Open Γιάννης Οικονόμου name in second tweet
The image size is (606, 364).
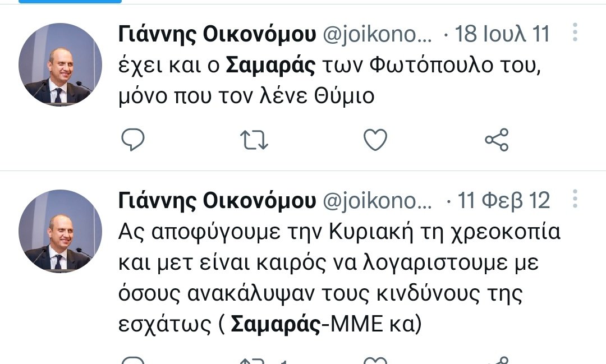217,201
